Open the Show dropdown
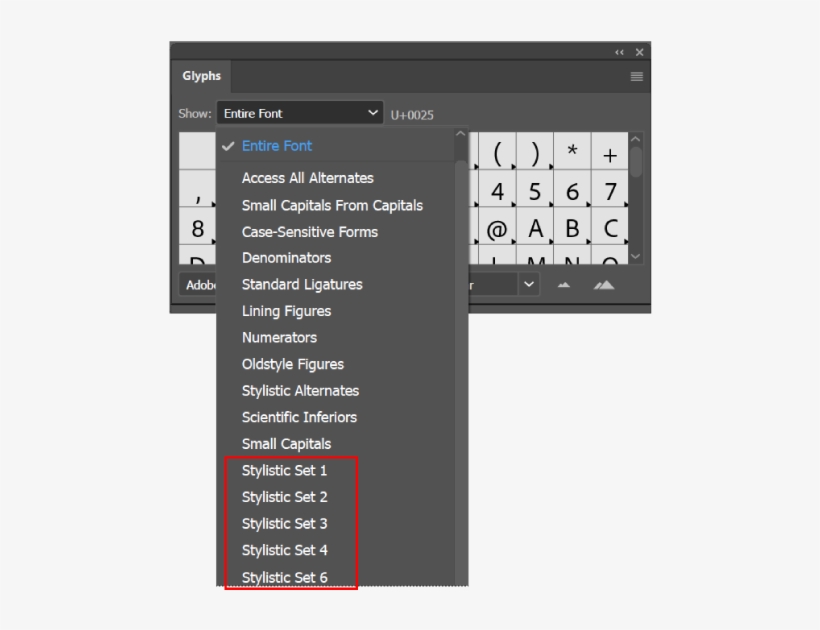This screenshot has height=630, width=820. tap(300, 112)
